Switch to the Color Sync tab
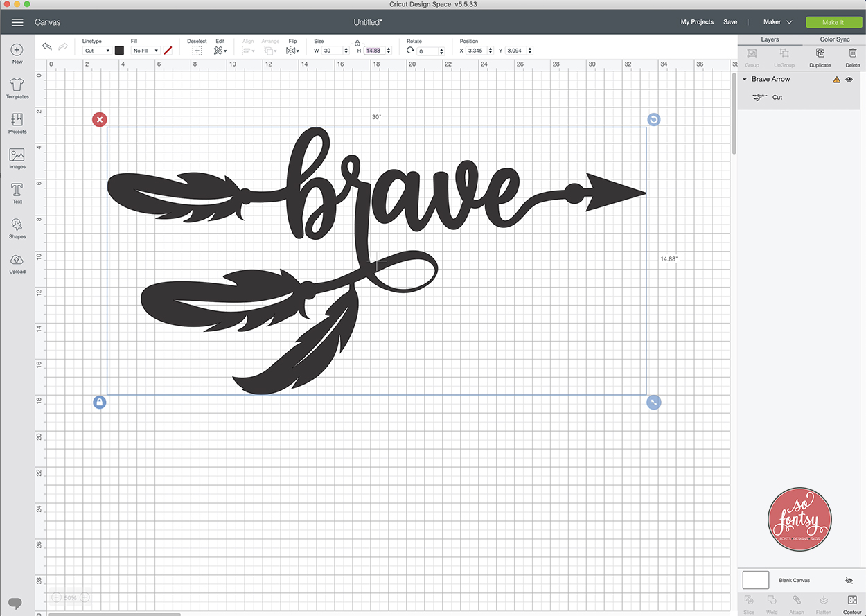Viewport: 866px width, 616px height. coord(835,39)
